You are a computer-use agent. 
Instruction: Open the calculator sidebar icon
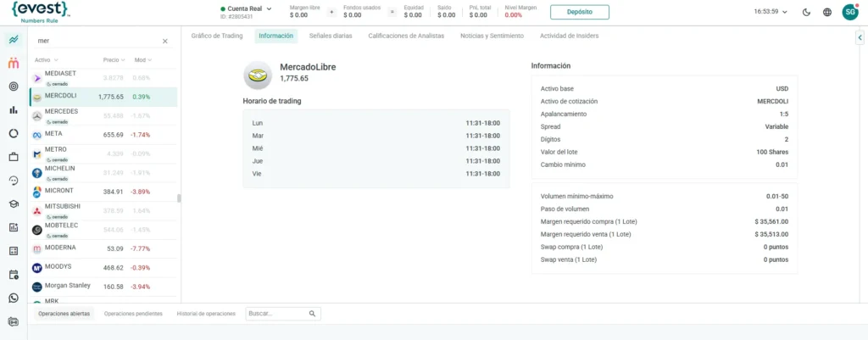[14, 251]
